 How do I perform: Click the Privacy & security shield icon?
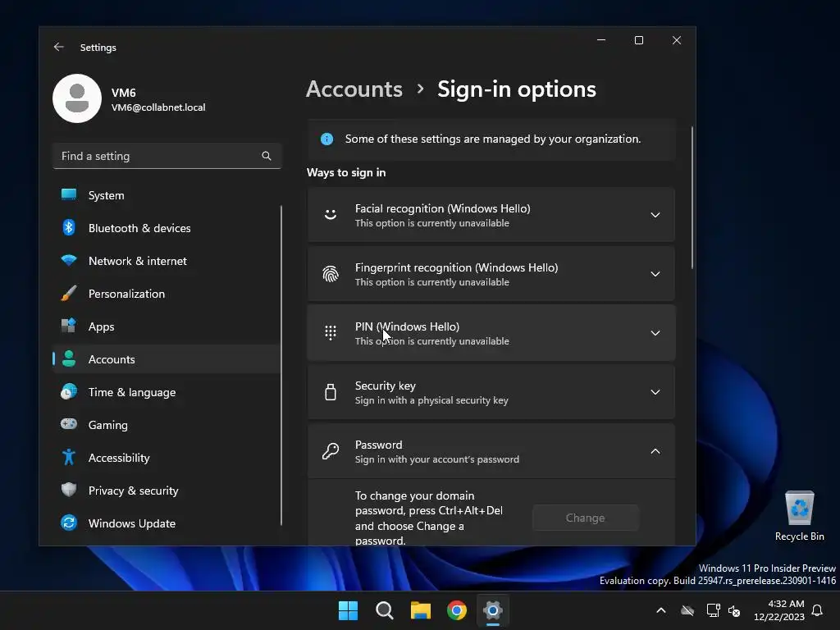69,491
